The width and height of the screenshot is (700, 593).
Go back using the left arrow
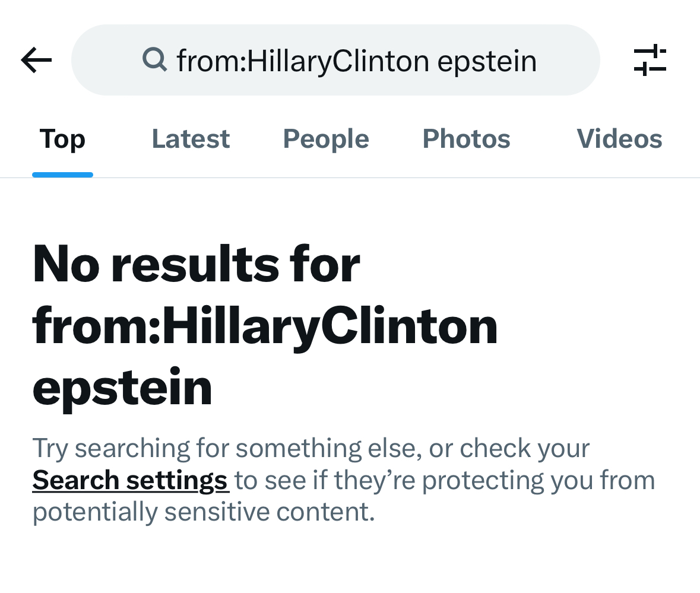point(36,60)
